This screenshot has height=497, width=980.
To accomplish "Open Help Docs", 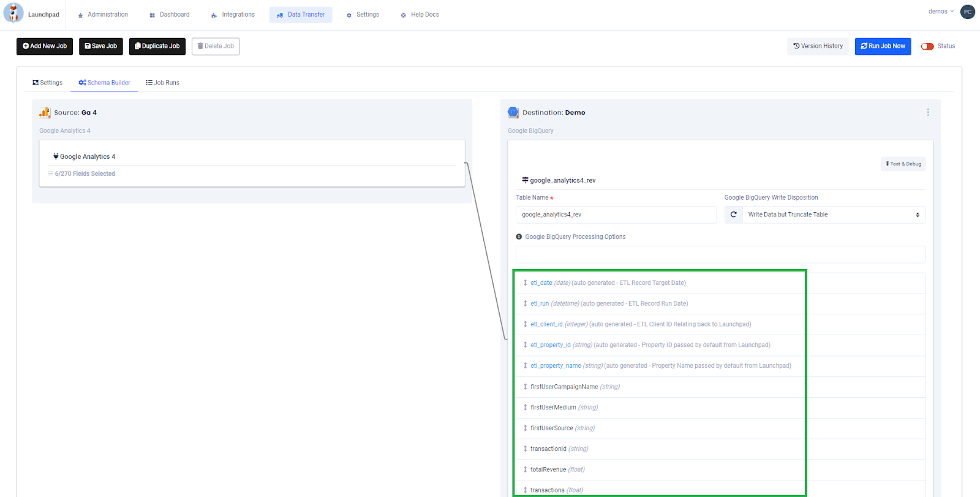I will pyautogui.click(x=420, y=15).
